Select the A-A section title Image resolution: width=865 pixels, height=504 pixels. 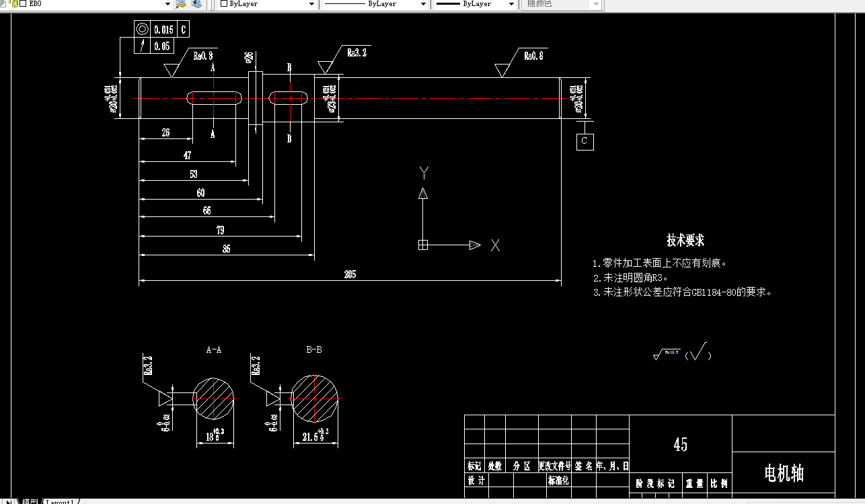pos(213,350)
